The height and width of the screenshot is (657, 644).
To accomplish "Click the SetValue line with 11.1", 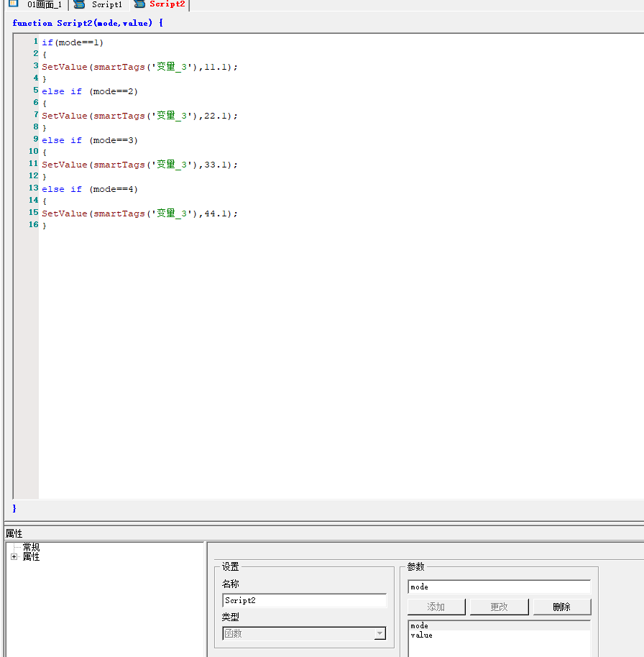I will [x=139, y=67].
